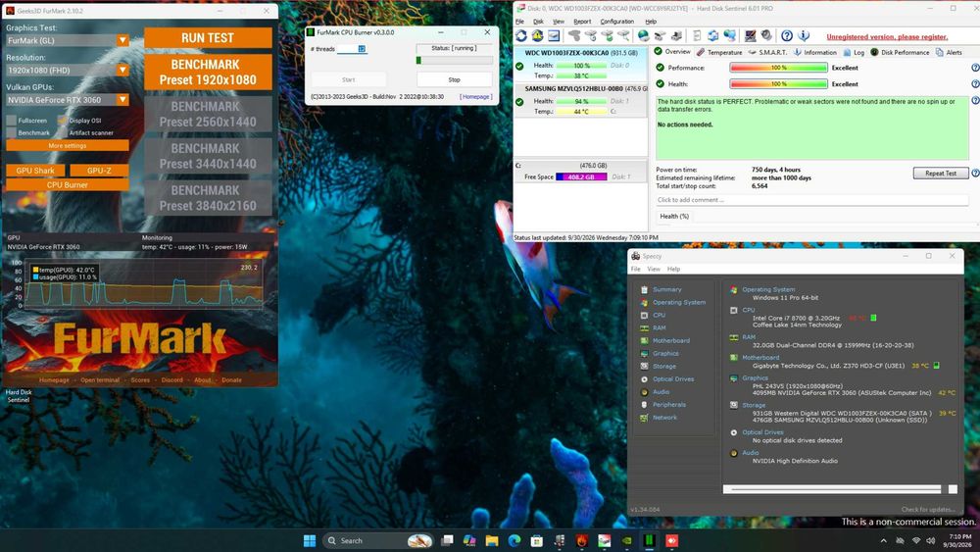Select Storage in Speccy sidebar
This screenshot has width=980, height=552.
click(x=664, y=367)
